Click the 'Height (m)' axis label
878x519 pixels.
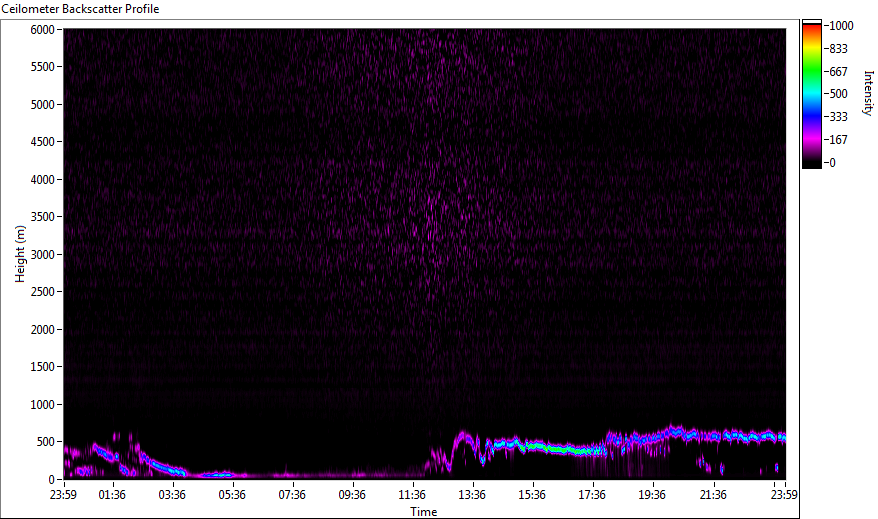[20, 254]
